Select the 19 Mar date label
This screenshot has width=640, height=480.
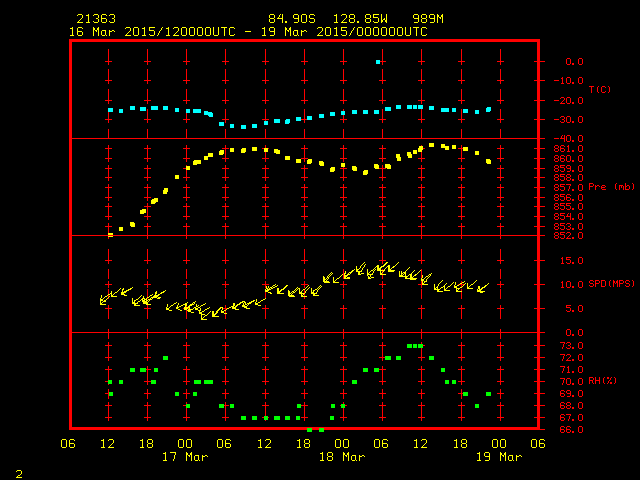pyautogui.click(x=499, y=457)
